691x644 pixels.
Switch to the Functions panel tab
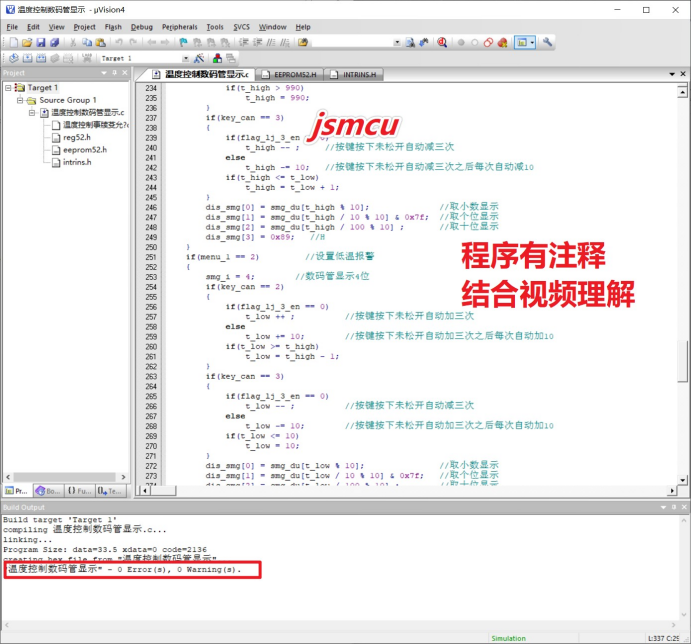pos(79,491)
